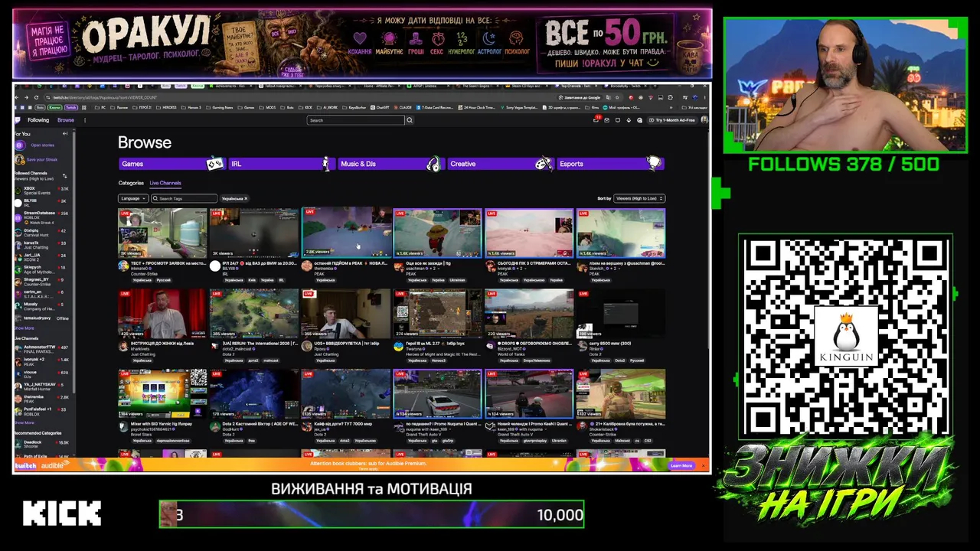Open the ChatGPT bookmark
Screen dimensions: 980x551
point(379,107)
